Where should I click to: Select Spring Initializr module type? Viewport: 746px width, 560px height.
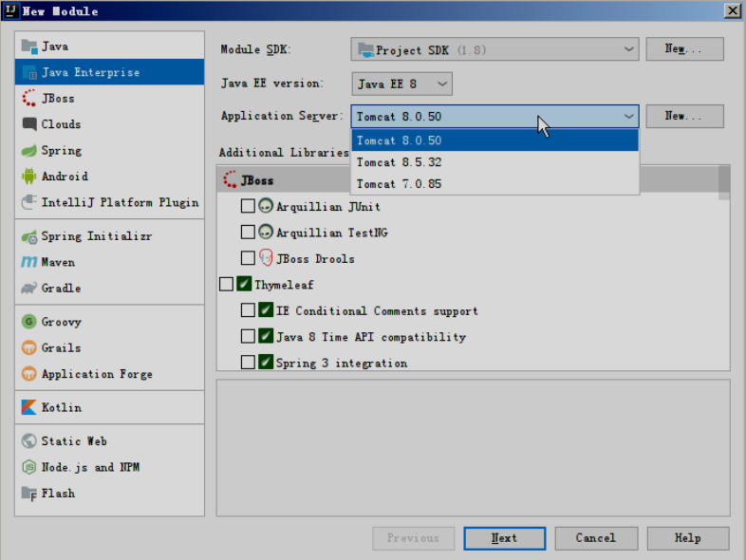click(x=109, y=236)
